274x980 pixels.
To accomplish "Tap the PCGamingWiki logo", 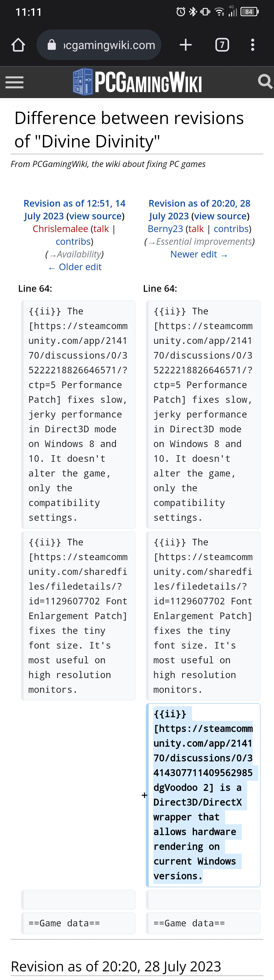I will click(137, 82).
